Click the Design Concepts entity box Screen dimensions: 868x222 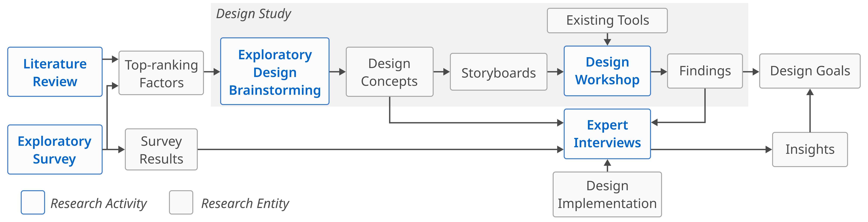389,72
